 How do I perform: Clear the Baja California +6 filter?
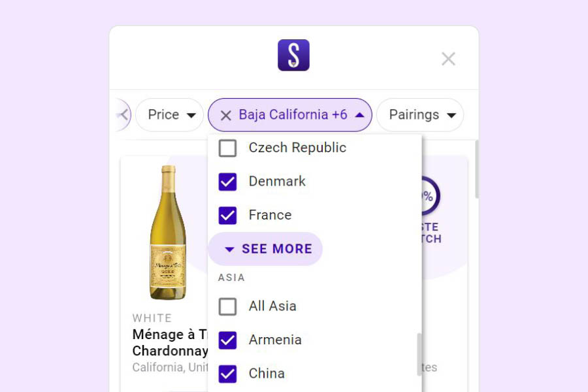[226, 115]
